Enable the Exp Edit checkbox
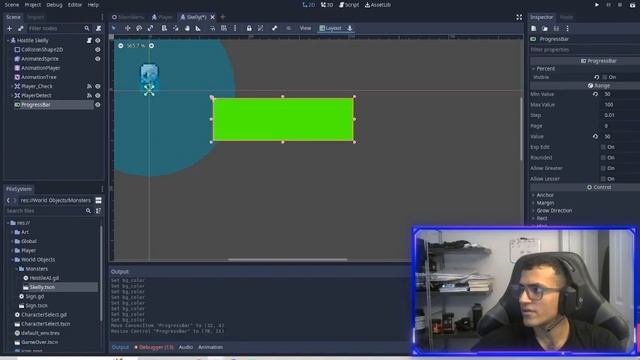640x360 pixels. pyautogui.click(x=603, y=147)
